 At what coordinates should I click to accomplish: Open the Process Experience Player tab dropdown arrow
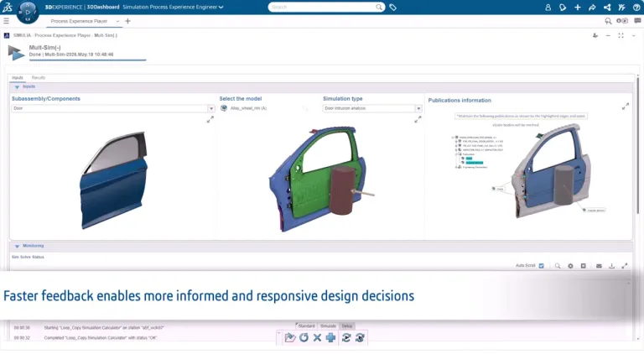[x=117, y=21]
